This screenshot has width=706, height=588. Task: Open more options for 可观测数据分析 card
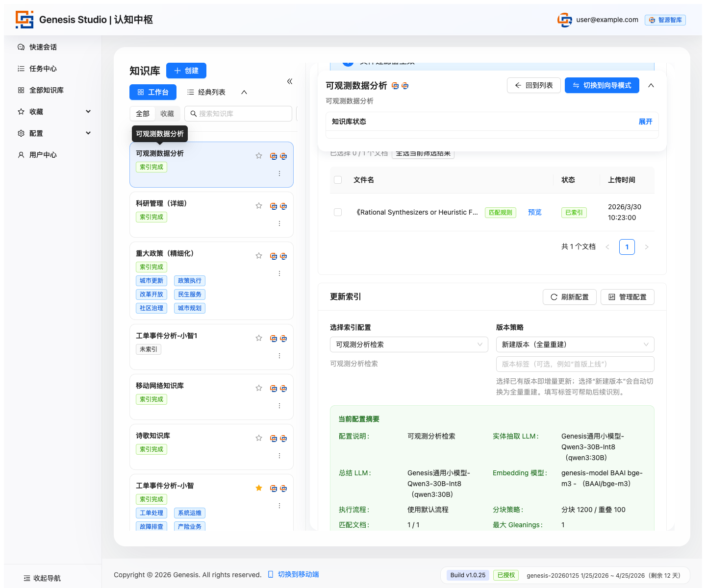279,173
